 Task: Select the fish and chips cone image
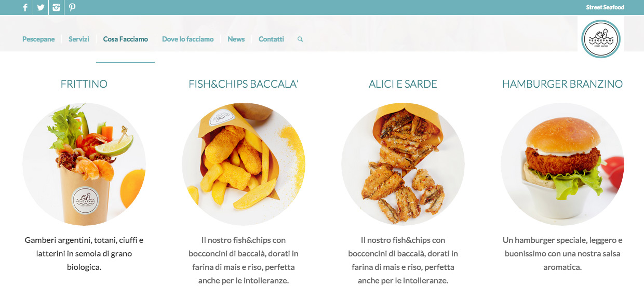(244, 164)
